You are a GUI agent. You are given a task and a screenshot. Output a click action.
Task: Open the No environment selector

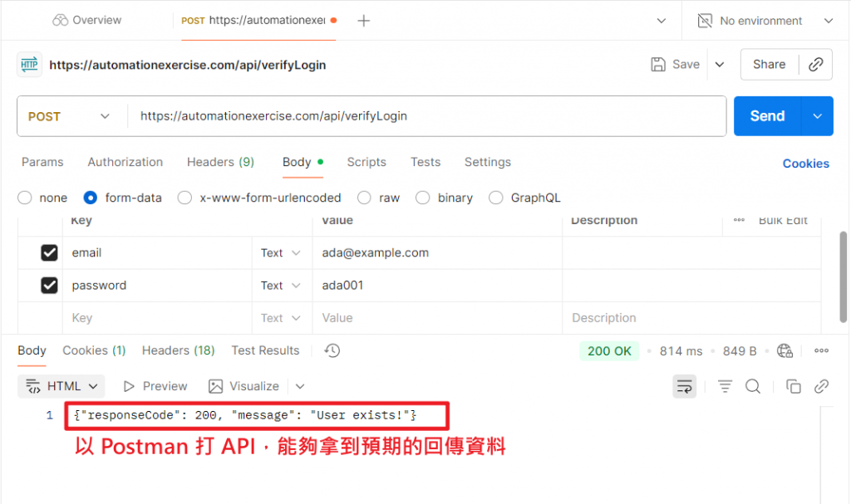pos(765,21)
